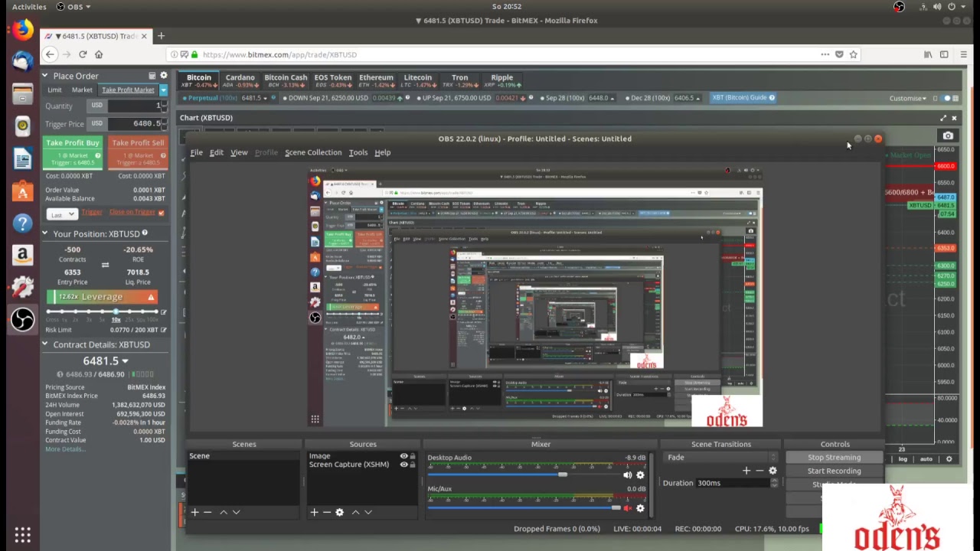Screen dimensions: 980x551
Task: Open the OBS app menu in top bar
Action: [x=72, y=7]
